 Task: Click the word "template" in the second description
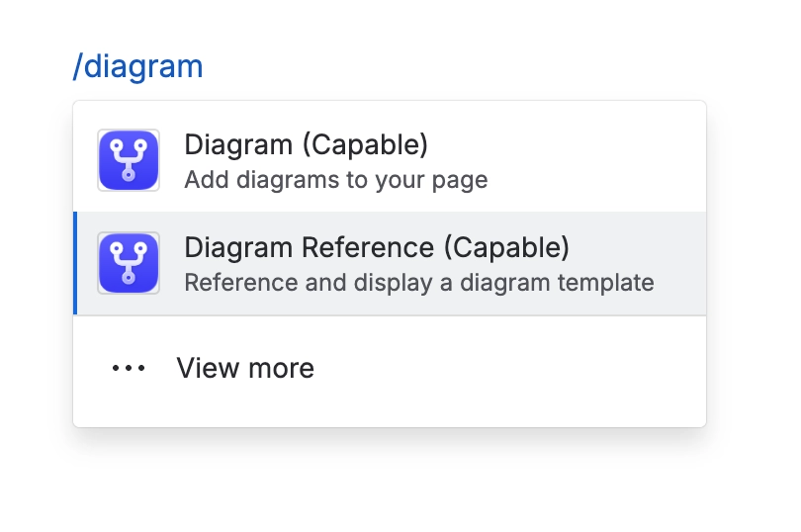point(605,283)
